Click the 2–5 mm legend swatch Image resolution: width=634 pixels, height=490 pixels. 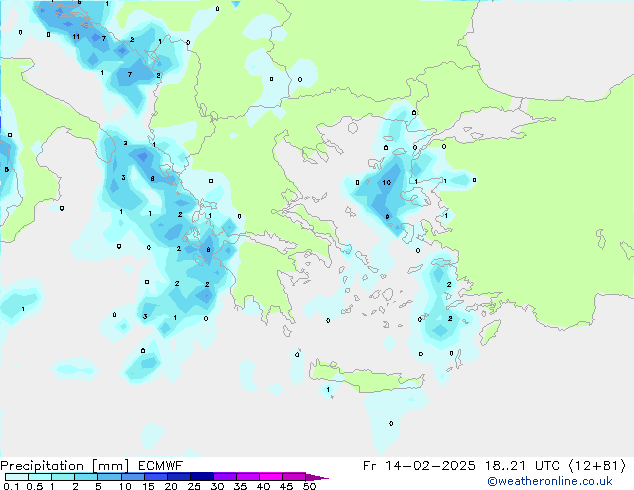86,477
